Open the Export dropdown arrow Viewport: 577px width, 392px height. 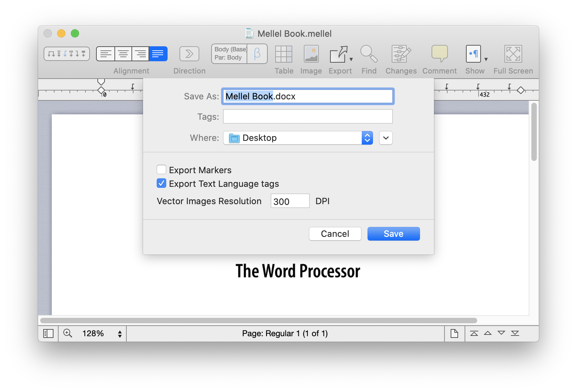(x=351, y=59)
